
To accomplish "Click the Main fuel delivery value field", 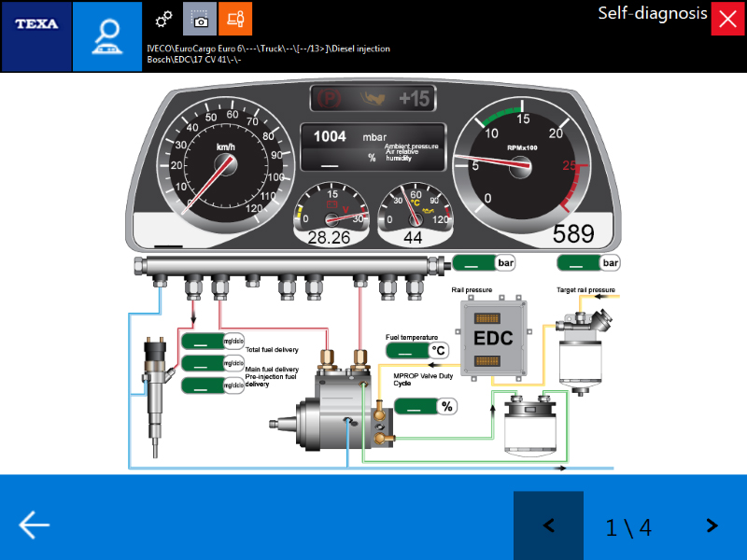I will coord(213,363).
